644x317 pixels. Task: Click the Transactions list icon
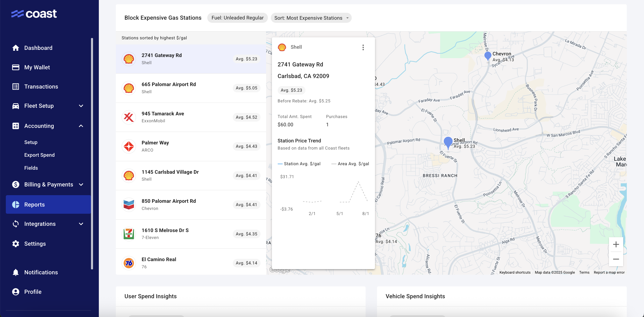(15, 87)
